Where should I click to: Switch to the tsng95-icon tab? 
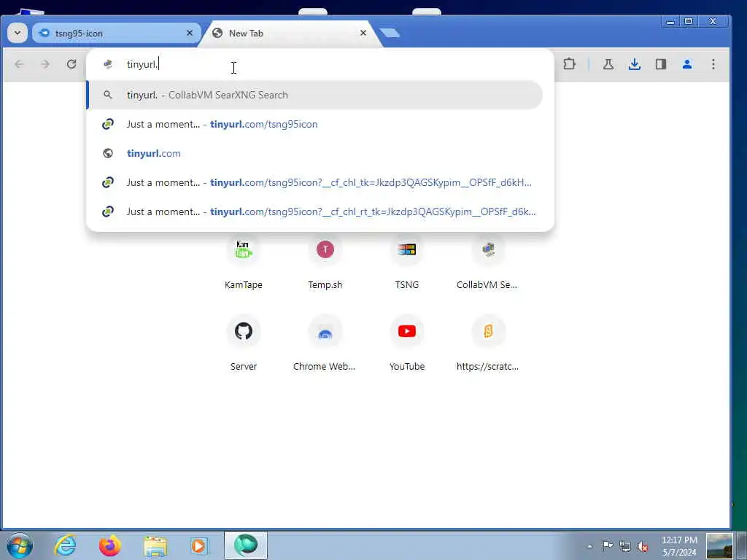(116, 33)
